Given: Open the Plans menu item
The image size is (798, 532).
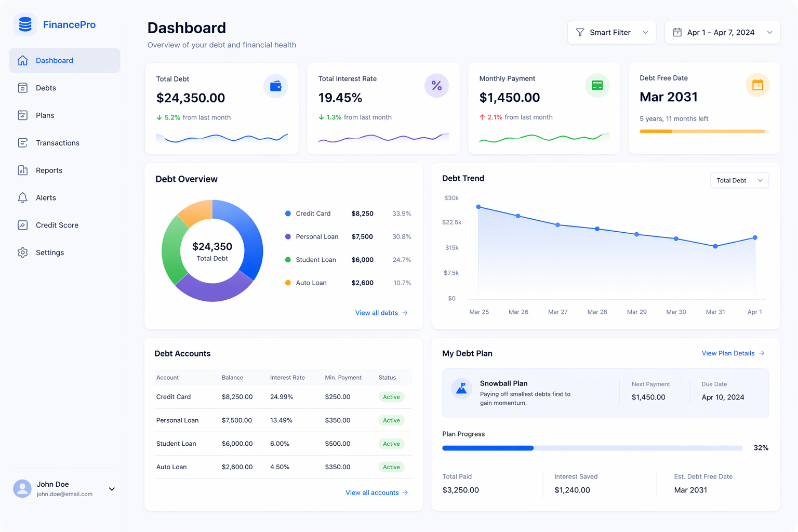Looking at the screenshot, I should tap(65, 115).
